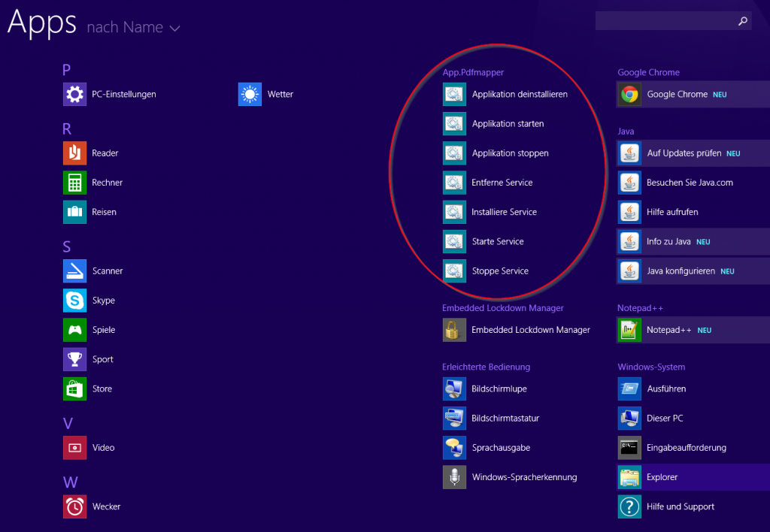This screenshot has height=532, width=770.
Task: Click Java icon for Java konfigurieren
Action: pos(629,271)
